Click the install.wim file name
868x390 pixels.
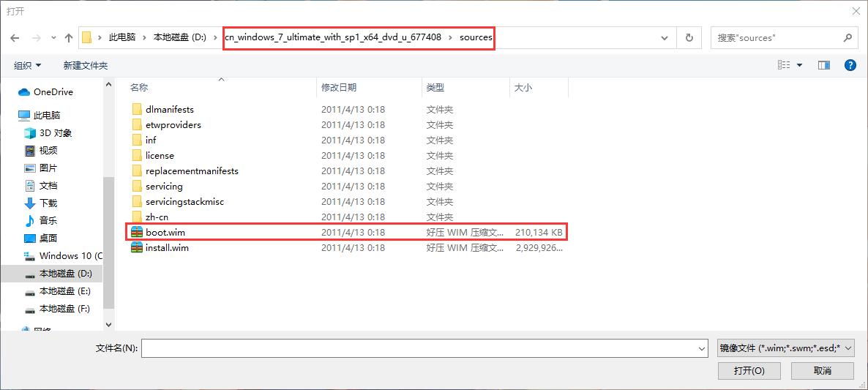pyautogui.click(x=167, y=248)
